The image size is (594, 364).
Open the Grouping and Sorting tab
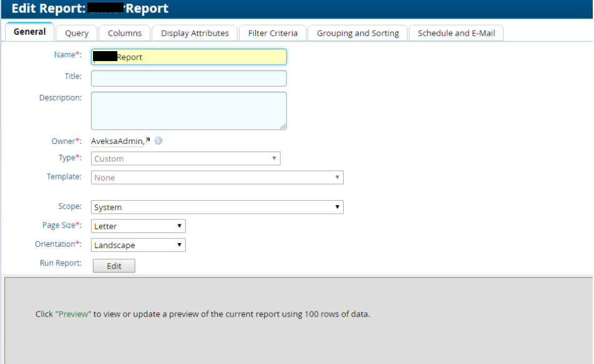pos(358,34)
